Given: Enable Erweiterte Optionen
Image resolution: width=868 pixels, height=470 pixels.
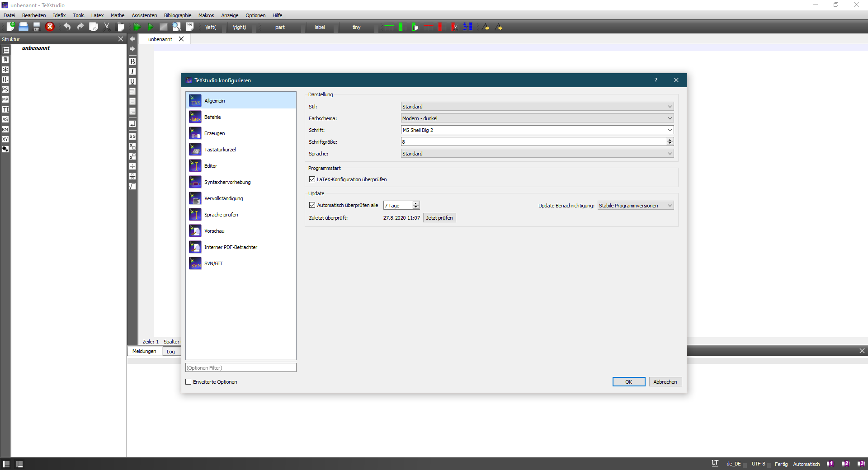Looking at the screenshot, I should click(189, 382).
